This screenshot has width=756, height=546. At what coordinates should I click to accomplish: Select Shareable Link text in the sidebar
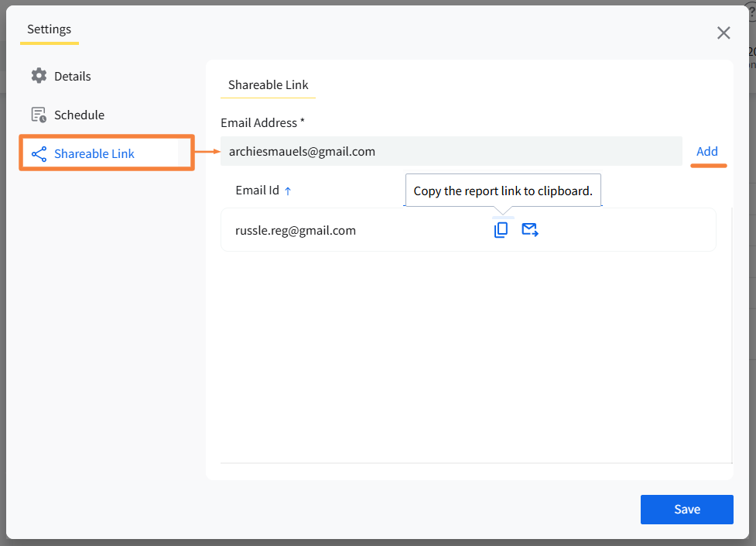(94, 153)
